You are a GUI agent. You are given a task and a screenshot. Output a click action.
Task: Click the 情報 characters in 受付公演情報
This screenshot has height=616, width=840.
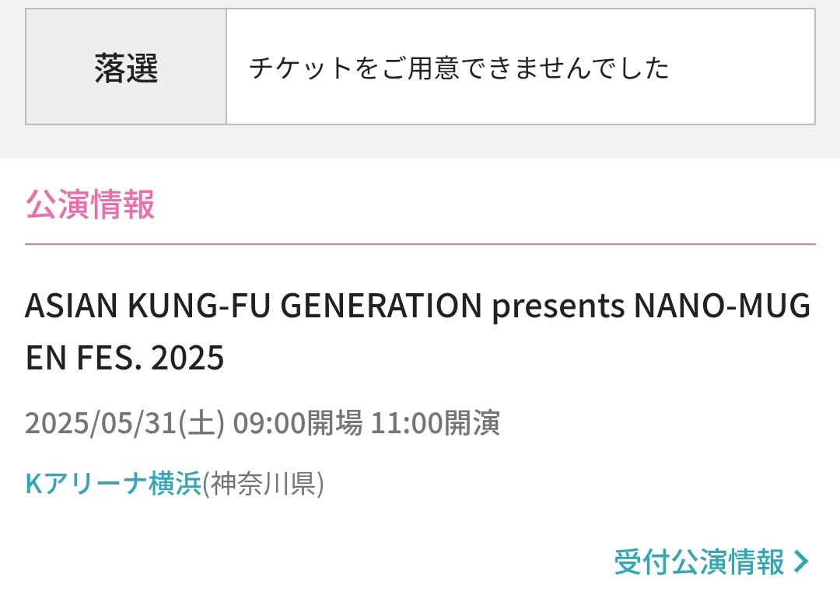click(x=756, y=562)
